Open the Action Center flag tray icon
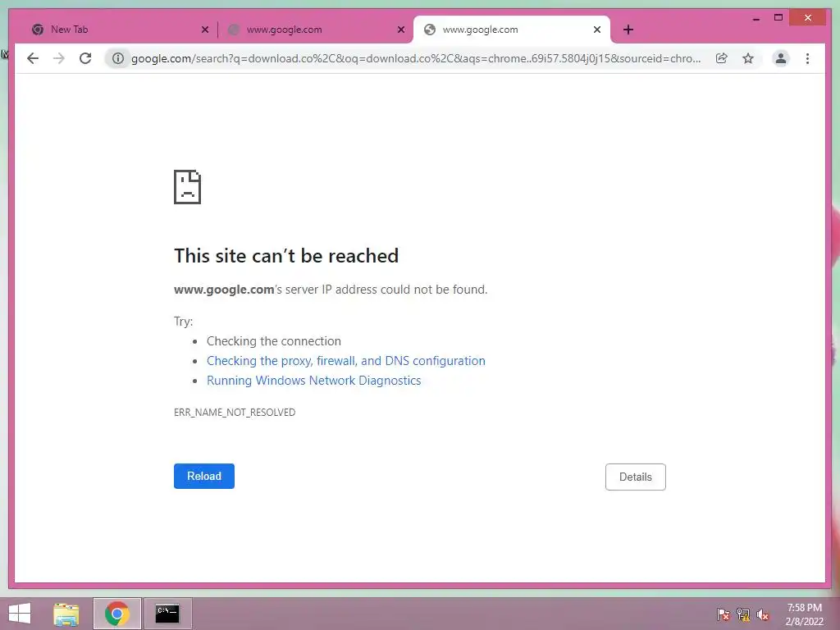The height and width of the screenshot is (630, 840). 724,614
